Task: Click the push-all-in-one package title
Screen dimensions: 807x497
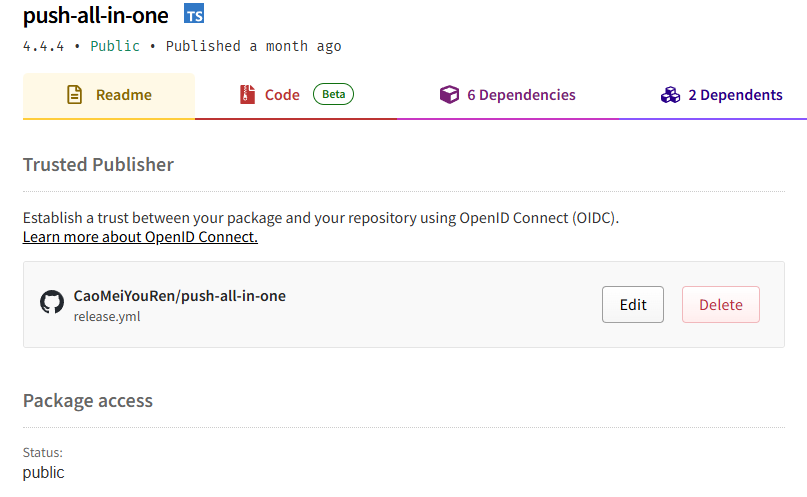Action: tap(95, 15)
